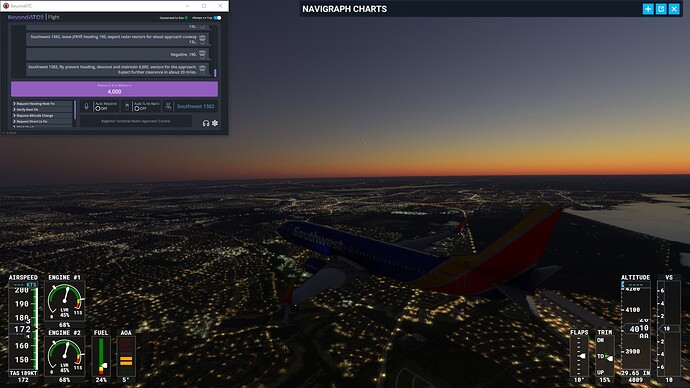
Task: Click the Southwest 1382 callsign label
Action: pyautogui.click(x=195, y=106)
